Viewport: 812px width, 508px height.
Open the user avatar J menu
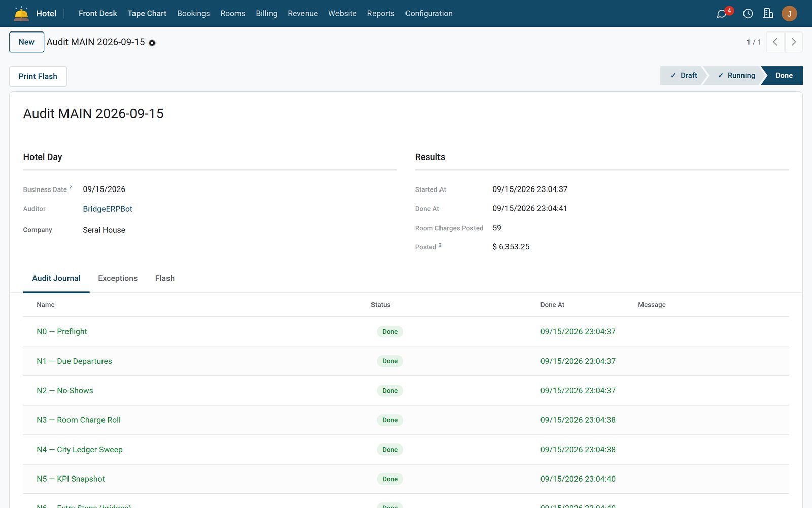coord(789,14)
